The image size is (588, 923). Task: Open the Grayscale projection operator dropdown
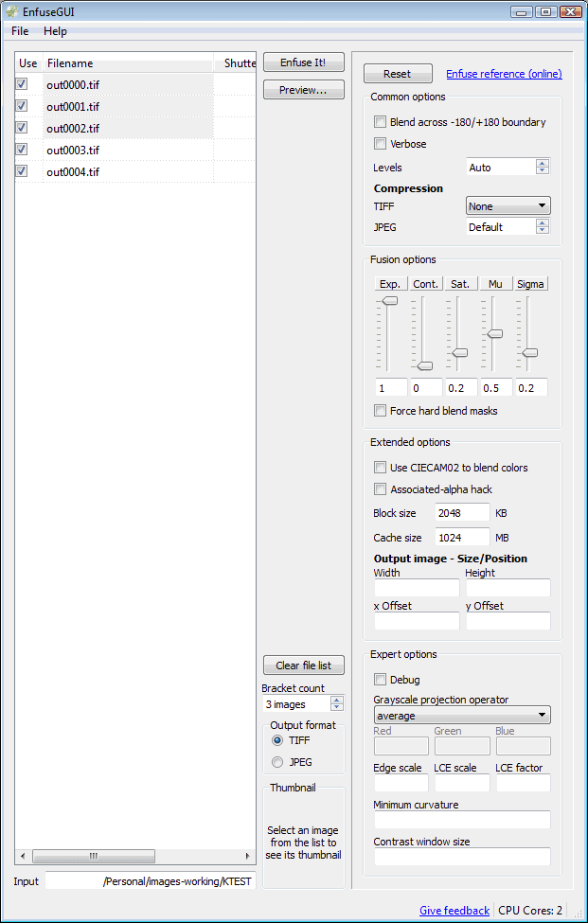tap(462, 716)
